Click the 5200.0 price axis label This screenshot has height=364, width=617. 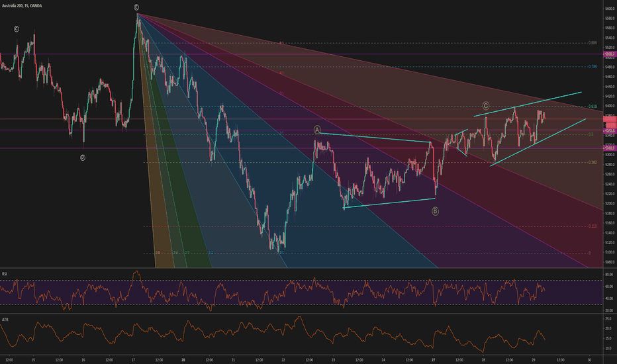[610, 203]
